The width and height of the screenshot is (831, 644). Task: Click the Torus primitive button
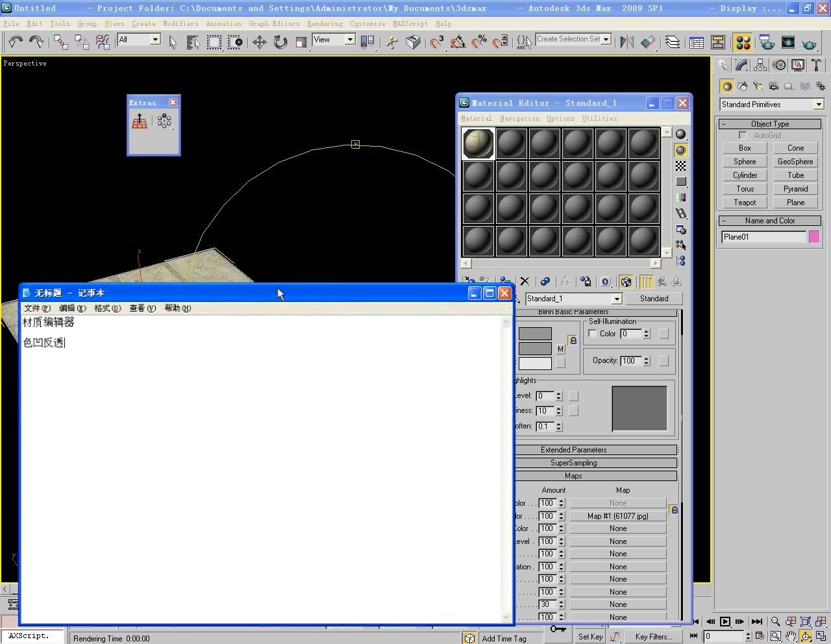tap(745, 189)
